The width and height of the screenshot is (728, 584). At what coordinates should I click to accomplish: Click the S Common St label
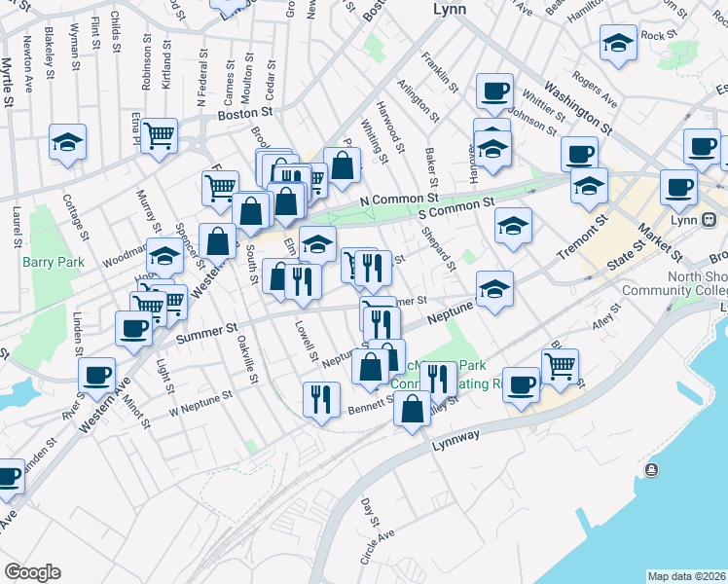pos(456,208)
